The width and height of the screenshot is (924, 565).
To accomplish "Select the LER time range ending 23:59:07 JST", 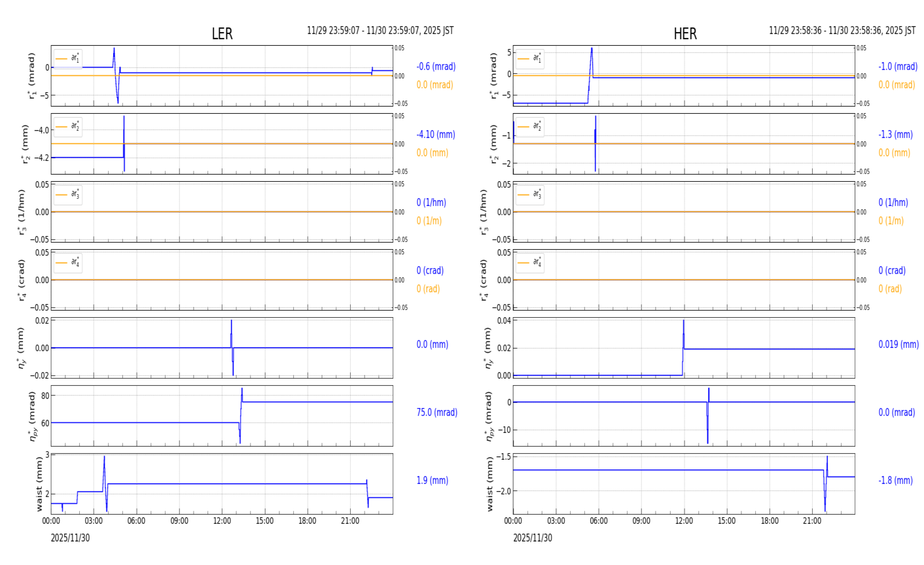I will point(380,31).
